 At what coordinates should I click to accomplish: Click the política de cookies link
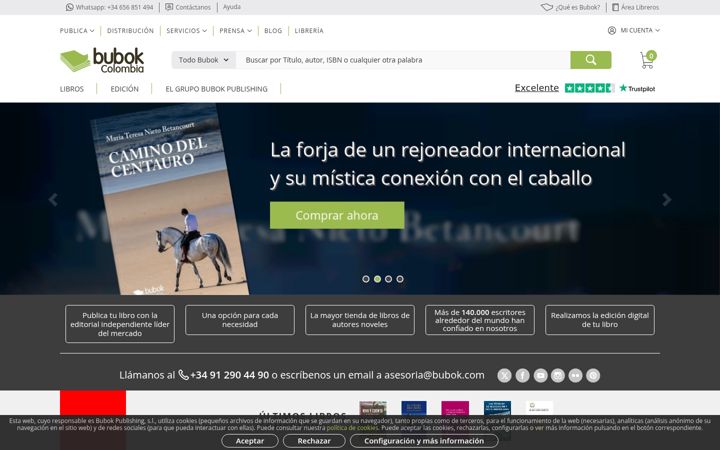point(352,428)
